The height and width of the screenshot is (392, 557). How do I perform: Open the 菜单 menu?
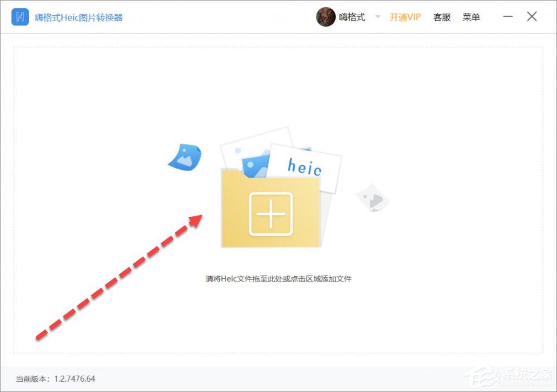471,17
